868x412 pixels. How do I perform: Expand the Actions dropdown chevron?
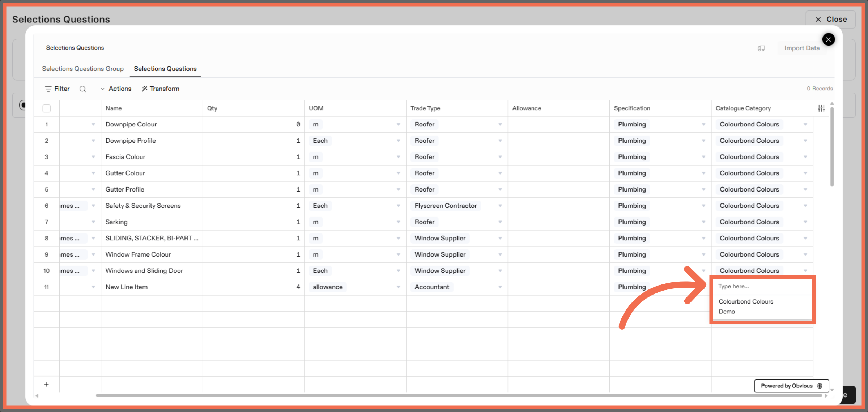pos(103,89)
